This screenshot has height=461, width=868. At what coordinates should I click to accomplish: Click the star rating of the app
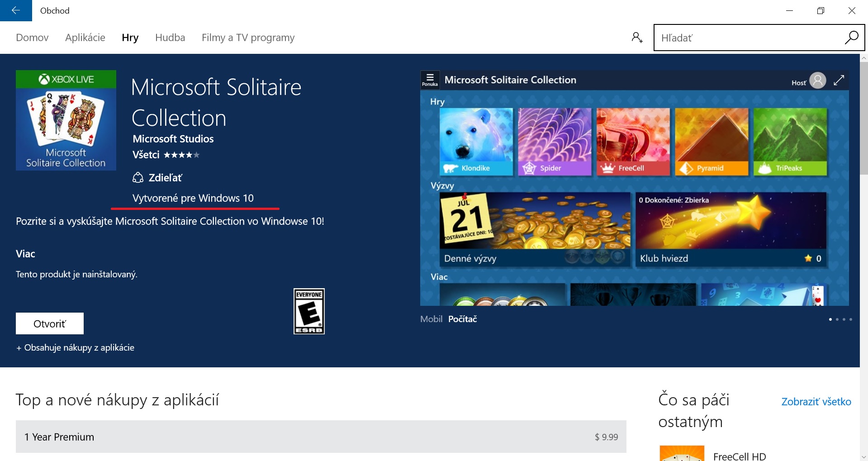pyautogui.click(x=181, y=155)
